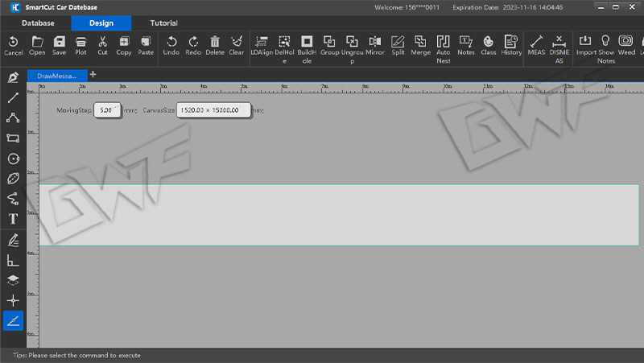Activate the Text tool
The image size is (644, 363).
coord(13,219)
